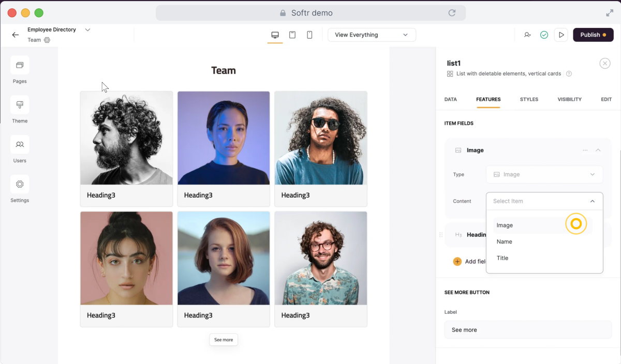Select the curly bearded man profile card
Viewport: 621px width, 364px height.
[x=126, y=149]
